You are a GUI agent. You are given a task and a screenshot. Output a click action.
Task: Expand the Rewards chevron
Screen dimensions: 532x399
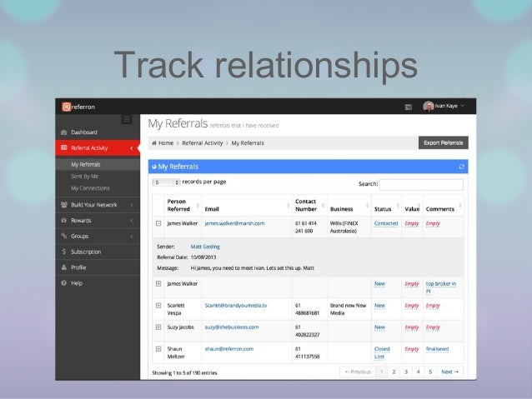point(132,221)
